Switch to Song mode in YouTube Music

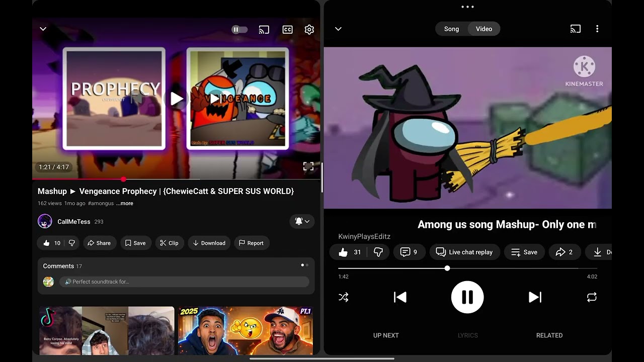[451, 29]
